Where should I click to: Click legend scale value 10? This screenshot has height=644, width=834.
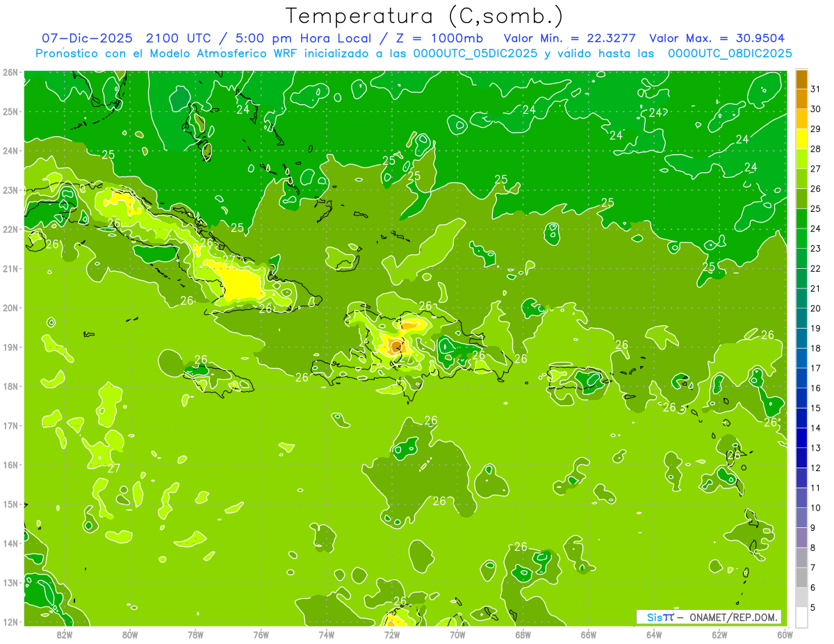tap(816, 508)
